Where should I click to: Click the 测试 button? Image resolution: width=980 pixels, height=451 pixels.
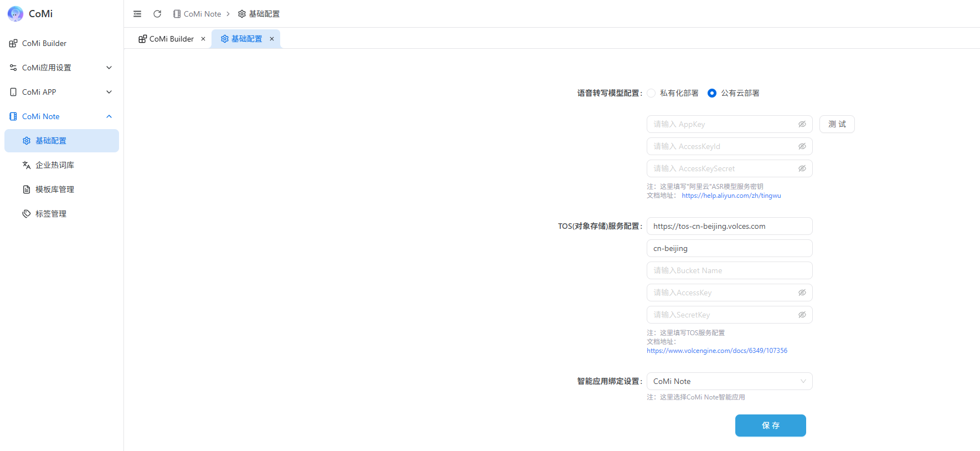[837, 124]
